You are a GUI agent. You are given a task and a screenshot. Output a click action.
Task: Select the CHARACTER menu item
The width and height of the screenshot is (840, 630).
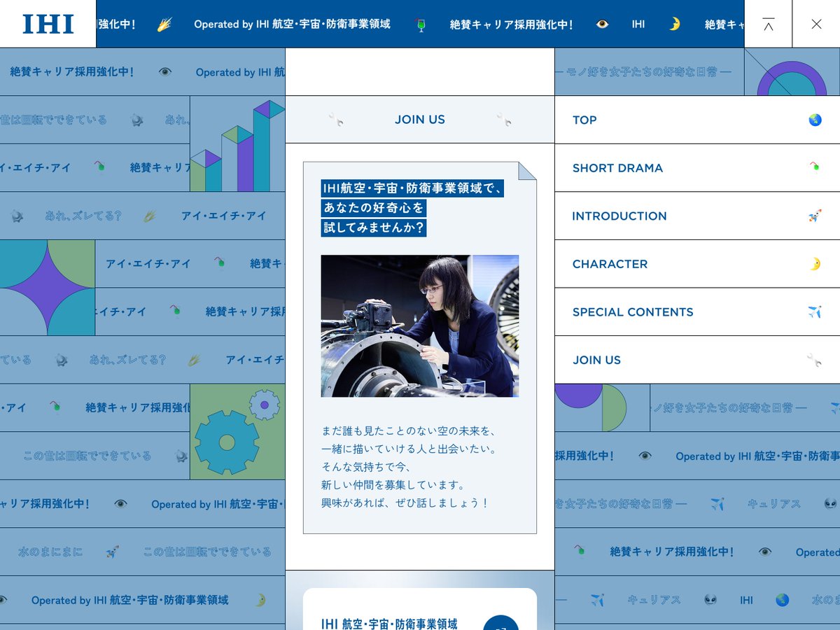coord(697,264)
